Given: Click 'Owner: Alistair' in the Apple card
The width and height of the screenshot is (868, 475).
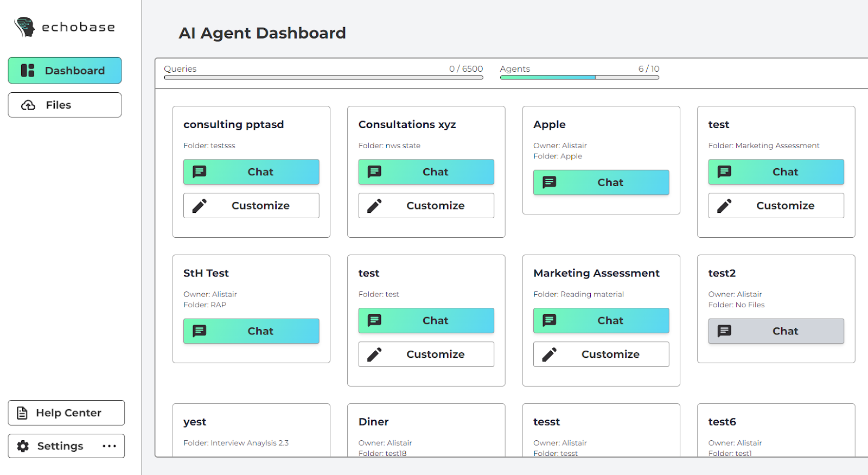Looking at the screenshot, I should point(560,146).
